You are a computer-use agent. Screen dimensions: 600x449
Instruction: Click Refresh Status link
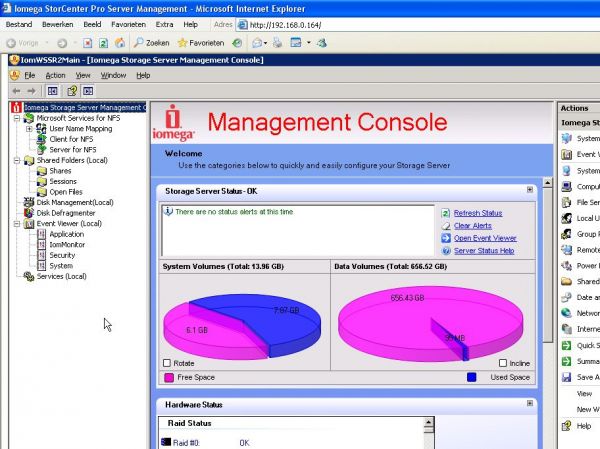tap(478, 213)
